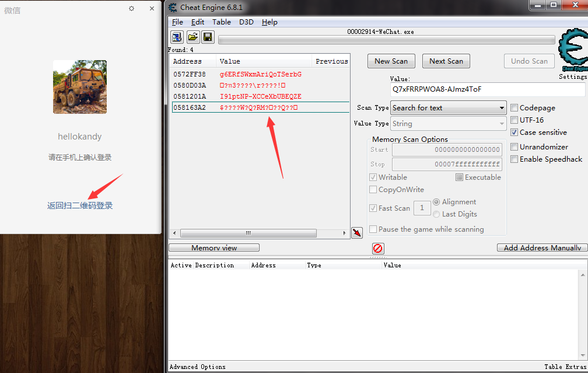Toggle the Executable checkbox
The width and height of the screenshot is (588, 373).
[x=460, y=177]
